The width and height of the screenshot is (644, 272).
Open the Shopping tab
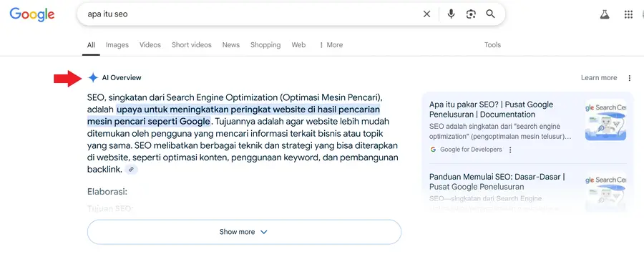tap(265, 45)
